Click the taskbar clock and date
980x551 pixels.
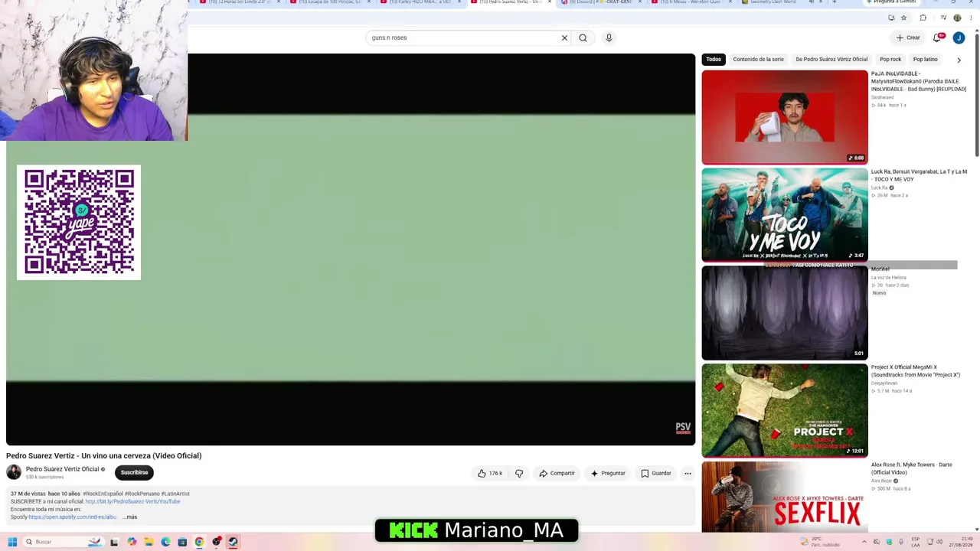pos(961,542)
